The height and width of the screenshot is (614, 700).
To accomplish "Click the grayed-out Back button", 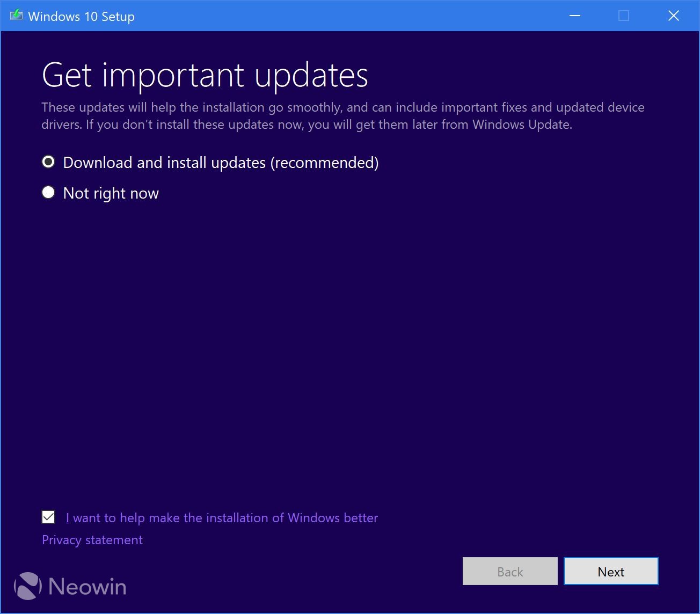I will pos(509,571).
